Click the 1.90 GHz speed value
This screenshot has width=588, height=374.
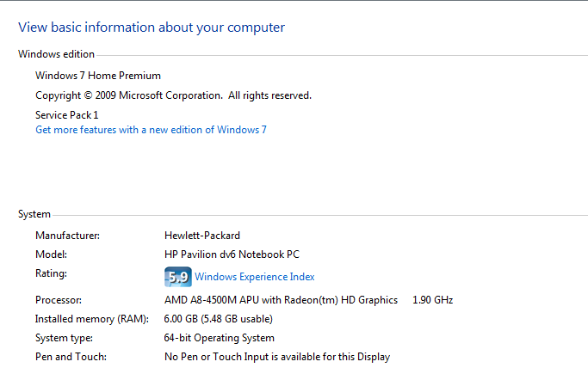432,300
